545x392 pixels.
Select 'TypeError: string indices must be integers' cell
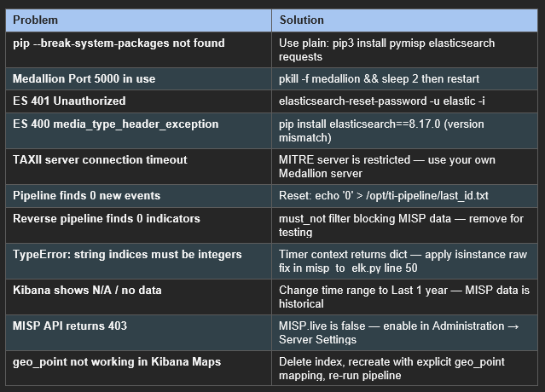(138, 262)
